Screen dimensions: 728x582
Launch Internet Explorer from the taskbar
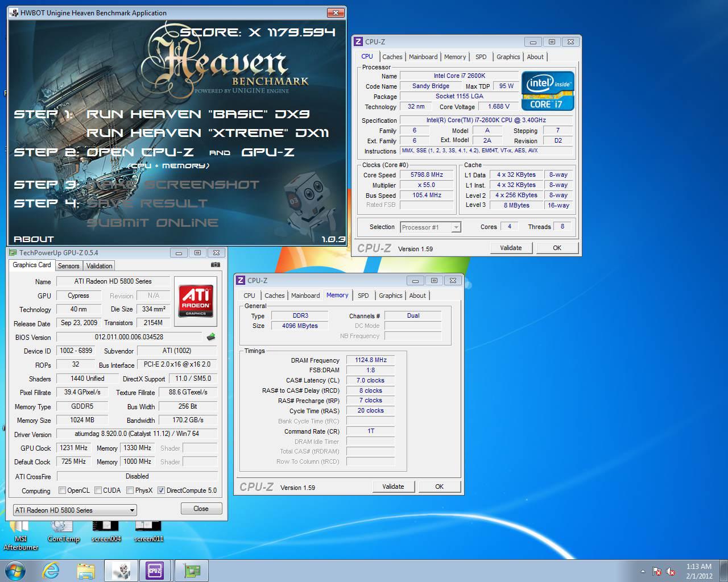click(51, 570)
